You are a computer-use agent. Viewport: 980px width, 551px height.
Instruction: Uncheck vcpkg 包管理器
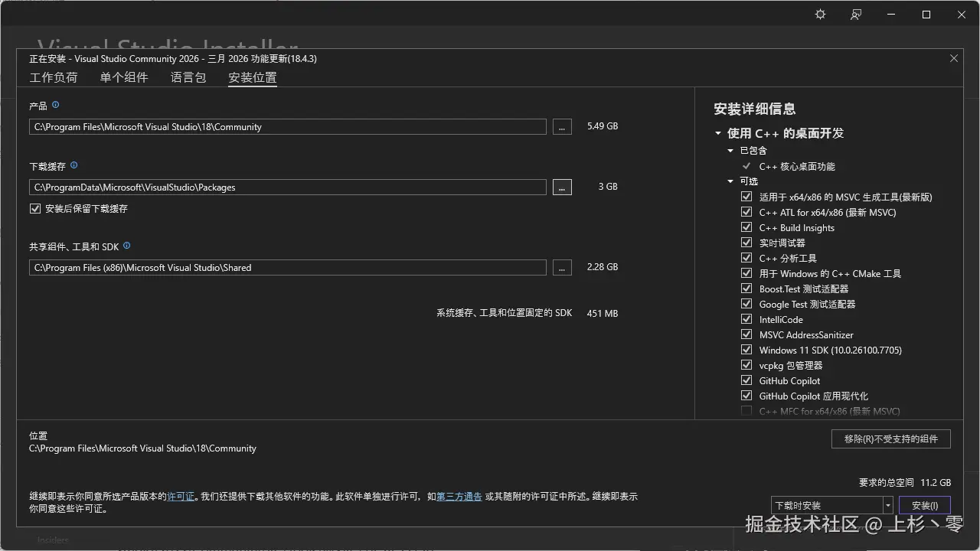click(746, 365)
